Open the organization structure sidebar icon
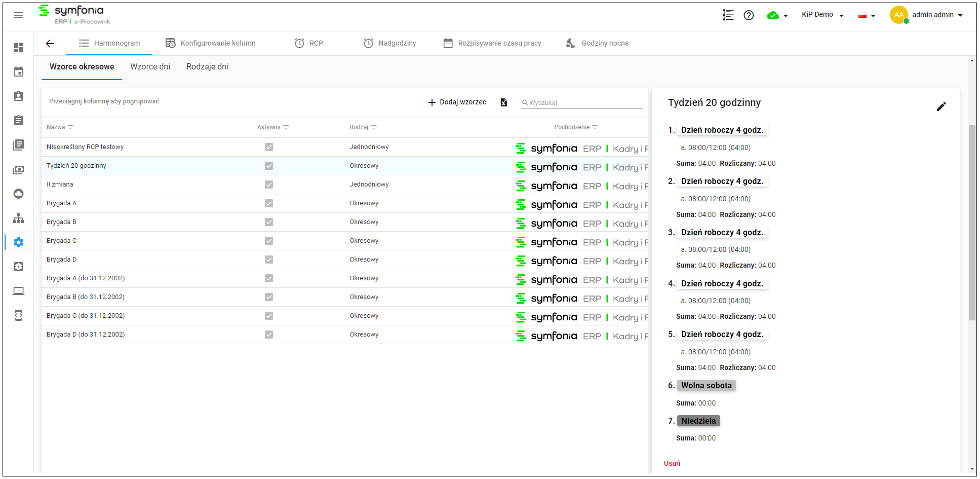The image size is (980, 479). 19,218
